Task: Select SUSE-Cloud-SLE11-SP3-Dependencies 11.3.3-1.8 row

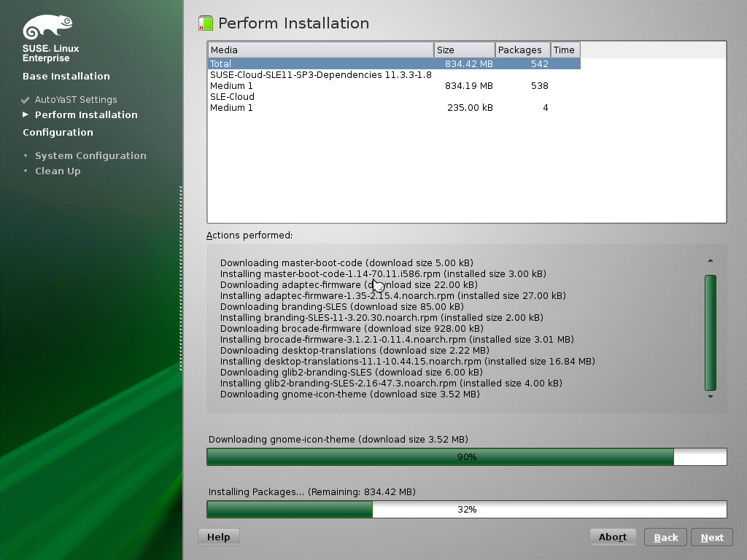Action: [x=394, y=75]
